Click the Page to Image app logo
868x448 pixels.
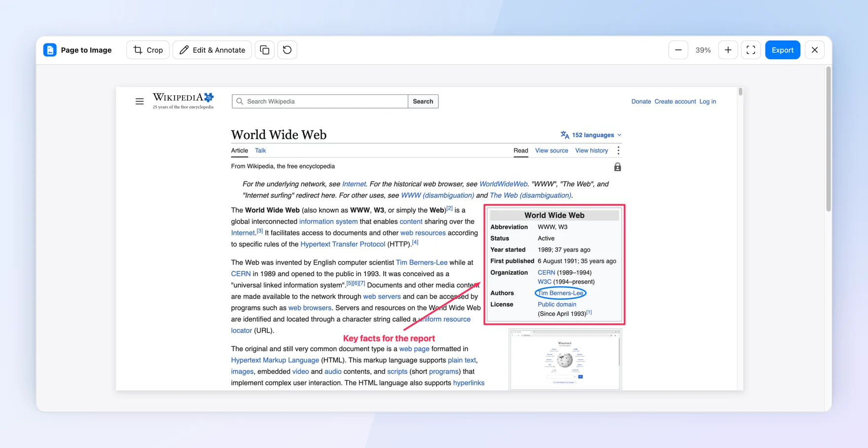[x=50, y=50]
